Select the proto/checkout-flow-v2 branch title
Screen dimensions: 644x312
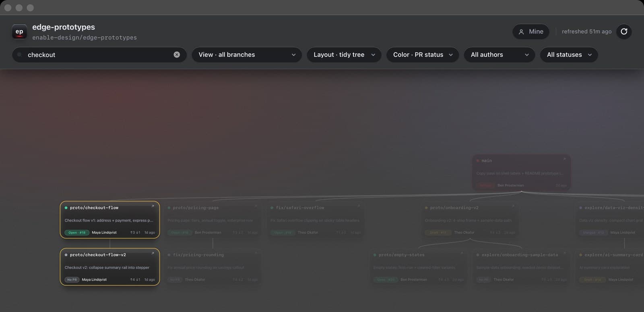pyautogui.click(x=98, y=255)
